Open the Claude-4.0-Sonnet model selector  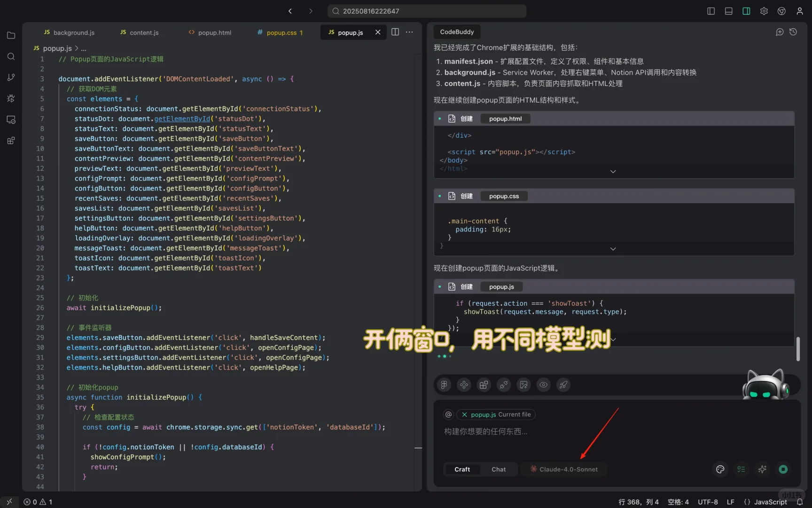click(x=563, y=469)
